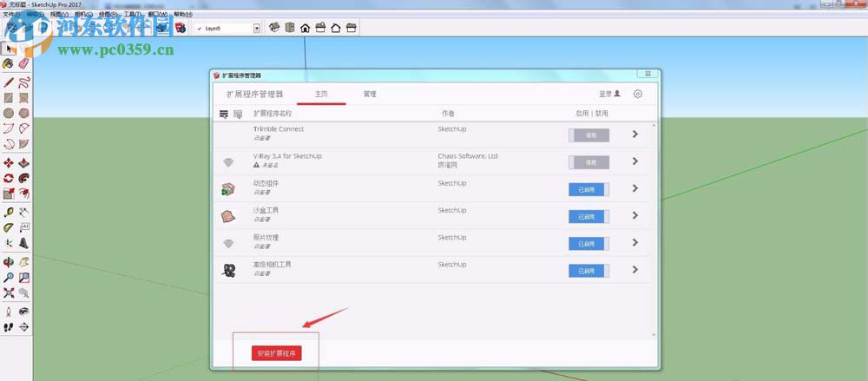Select the pink Eraser tool
The image size is (868, 381).
pos(23,64)
